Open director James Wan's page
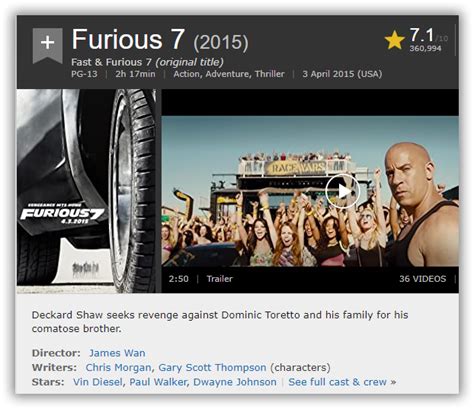Screen dimensions: 474x409 (117, 353)
